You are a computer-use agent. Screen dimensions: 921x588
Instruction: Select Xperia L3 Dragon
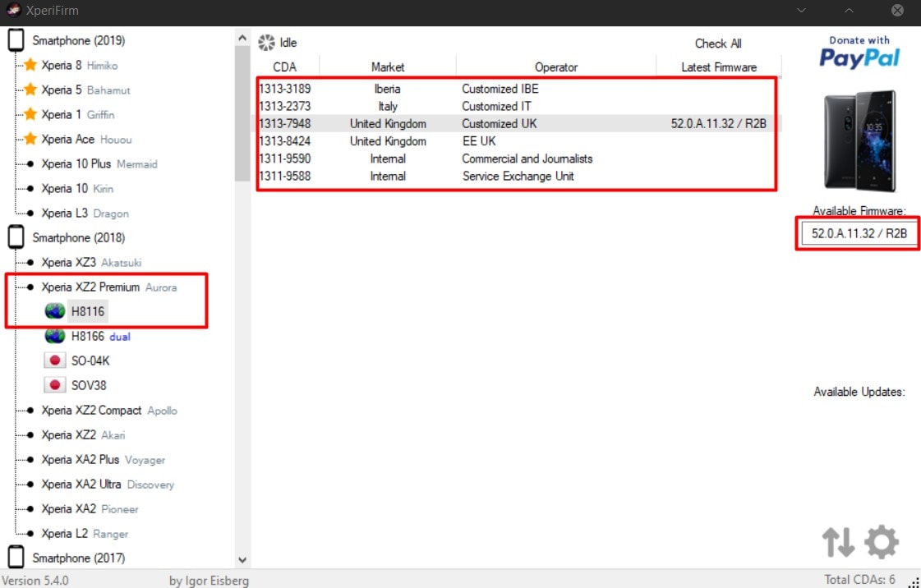(x=85, y=213)
